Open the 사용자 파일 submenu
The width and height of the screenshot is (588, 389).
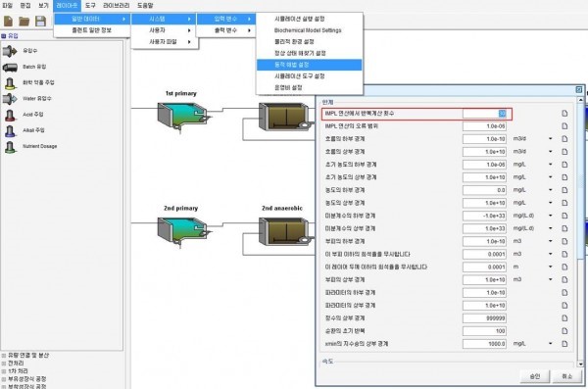(165, 42)
